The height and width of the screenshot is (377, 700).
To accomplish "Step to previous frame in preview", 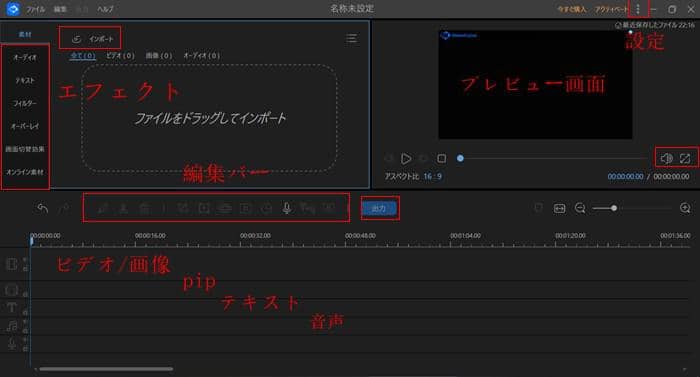I will coord(389,159).
